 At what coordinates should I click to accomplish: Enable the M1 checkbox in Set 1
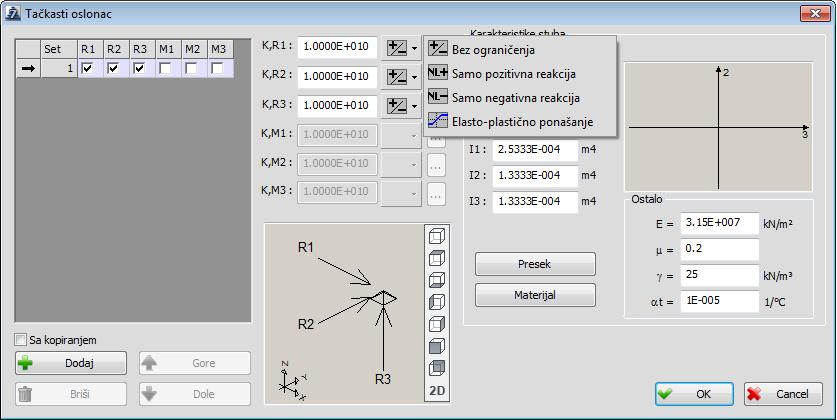point(165,68)
